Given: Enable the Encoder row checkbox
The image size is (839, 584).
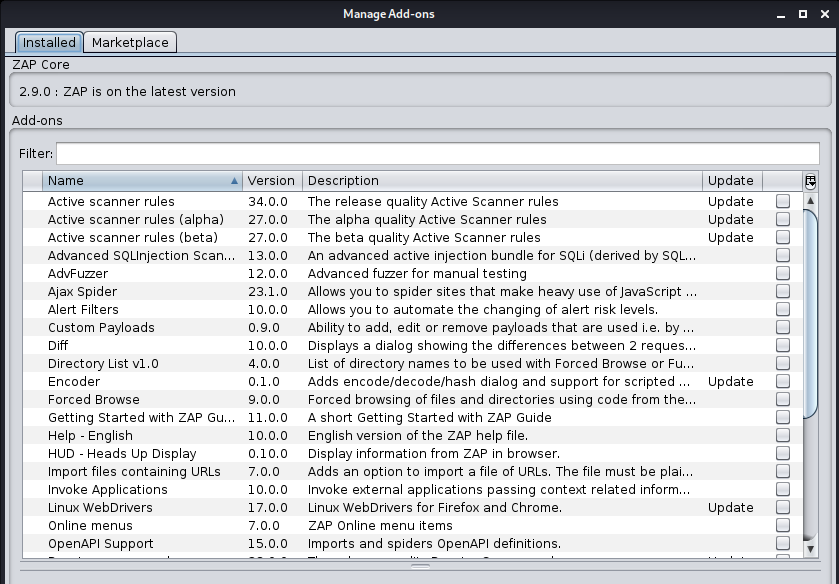Looking at the screenshot, I should pos(783,382).
